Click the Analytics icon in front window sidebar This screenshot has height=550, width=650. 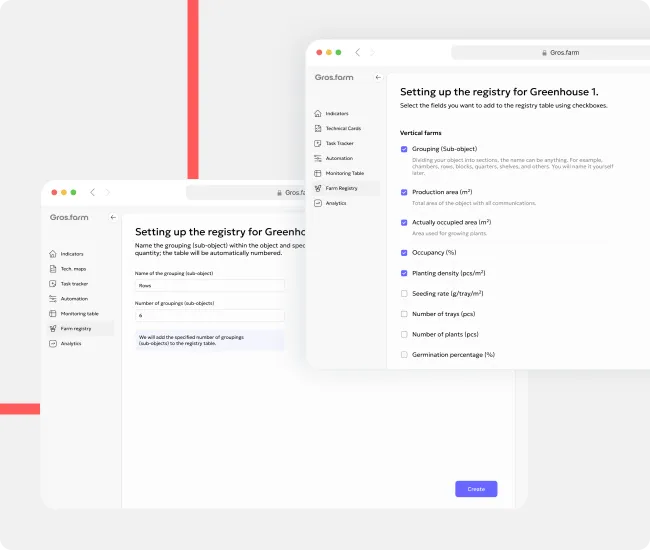coord(318,203)
